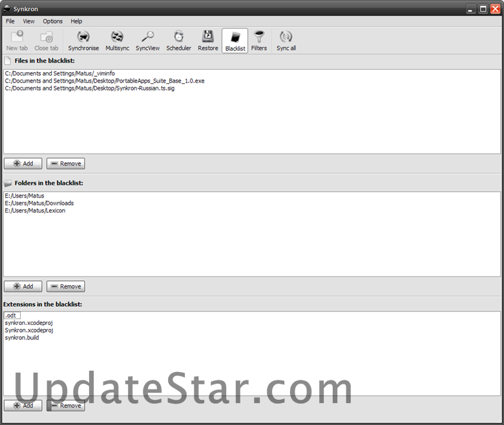Add a folder to the folders blacklist

(x=23, y=286)
